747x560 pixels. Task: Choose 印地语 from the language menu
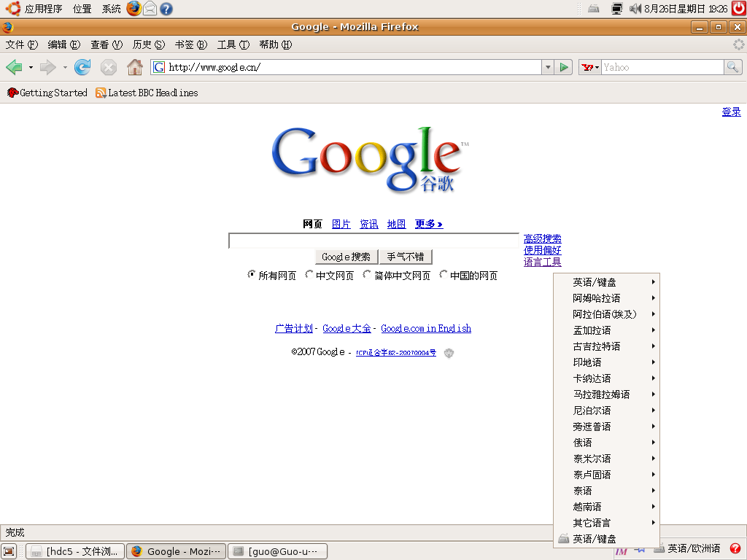pyautogui.click(x=606, y=362)
